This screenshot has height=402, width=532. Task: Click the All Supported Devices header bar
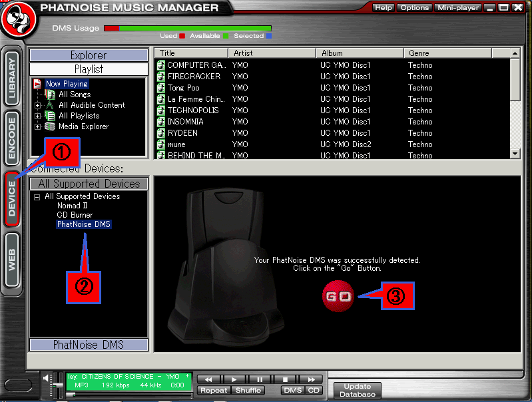coord(89,184)
